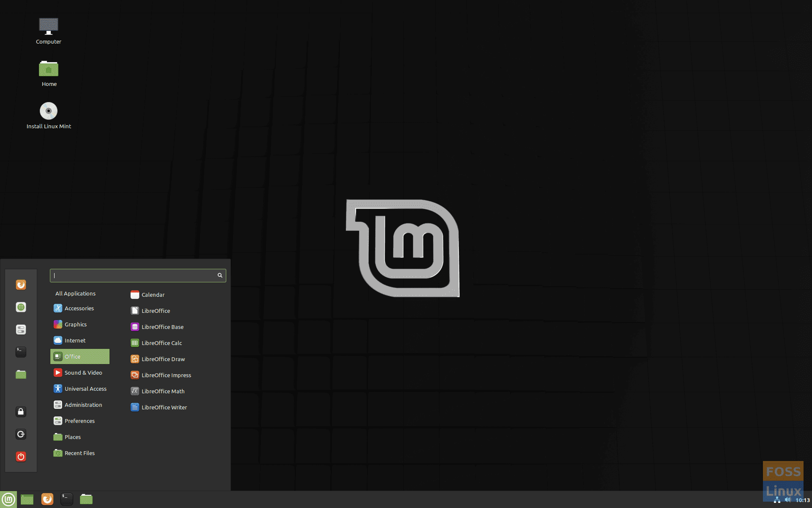Select the Administration category
This screenshot has width=812, height=508.
pos(80,405)
